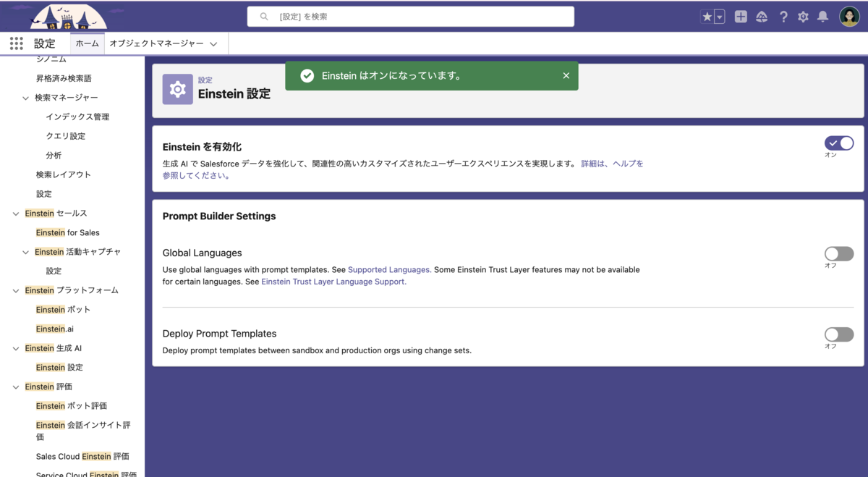
Task: Collapse the Einstein セールス section
Action: (x=16, y=214)
